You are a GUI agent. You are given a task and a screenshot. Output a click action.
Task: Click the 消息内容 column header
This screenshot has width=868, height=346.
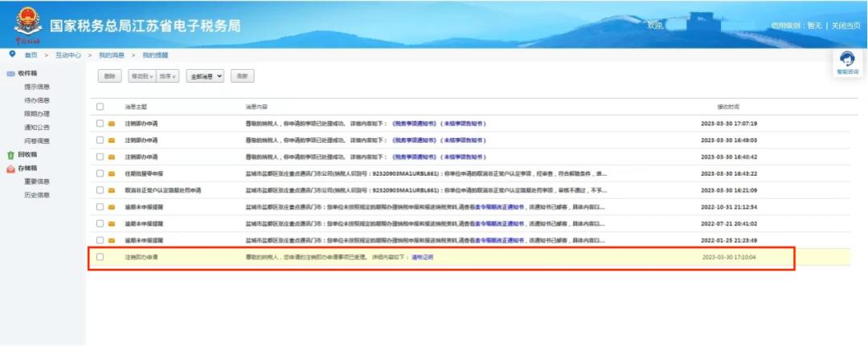(x=256, y=107)
